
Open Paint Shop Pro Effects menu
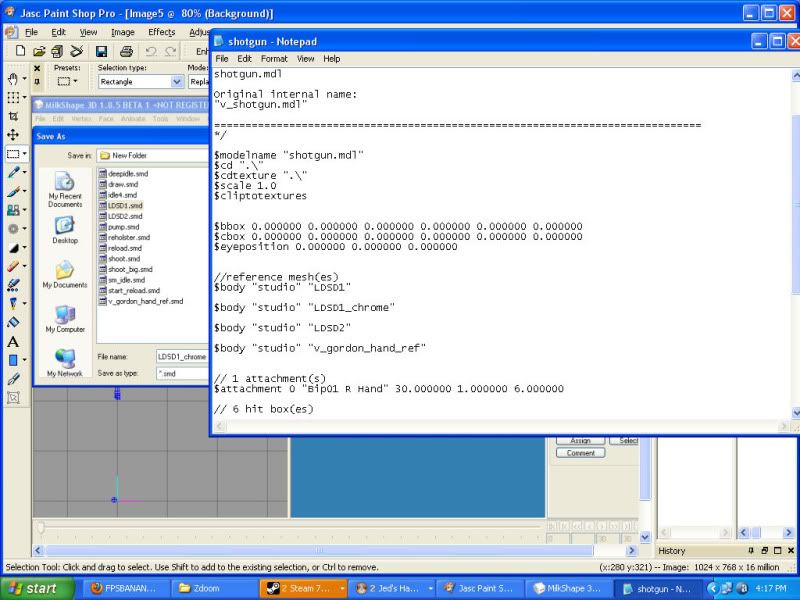pos(161,32)
